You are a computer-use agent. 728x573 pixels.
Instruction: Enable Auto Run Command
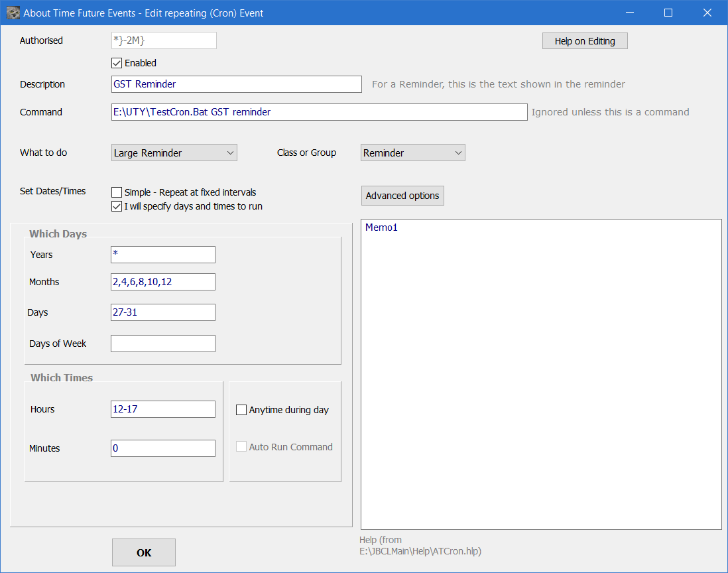[x=241, y=446]
